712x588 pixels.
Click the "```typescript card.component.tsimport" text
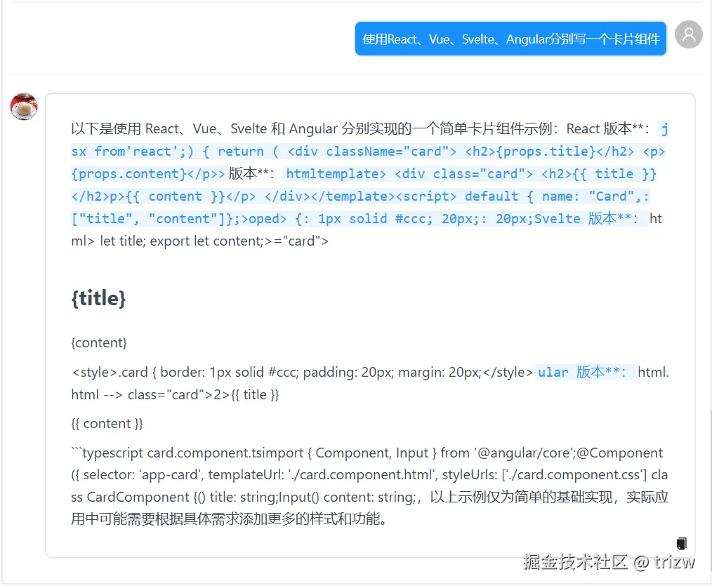click(x=187, y=453)
